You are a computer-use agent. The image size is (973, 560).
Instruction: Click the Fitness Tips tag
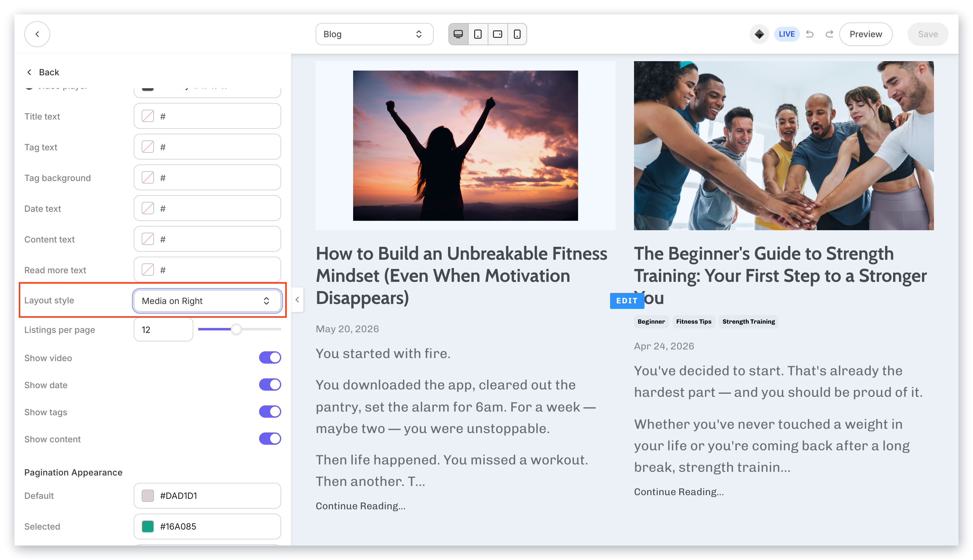click(693, 321)
